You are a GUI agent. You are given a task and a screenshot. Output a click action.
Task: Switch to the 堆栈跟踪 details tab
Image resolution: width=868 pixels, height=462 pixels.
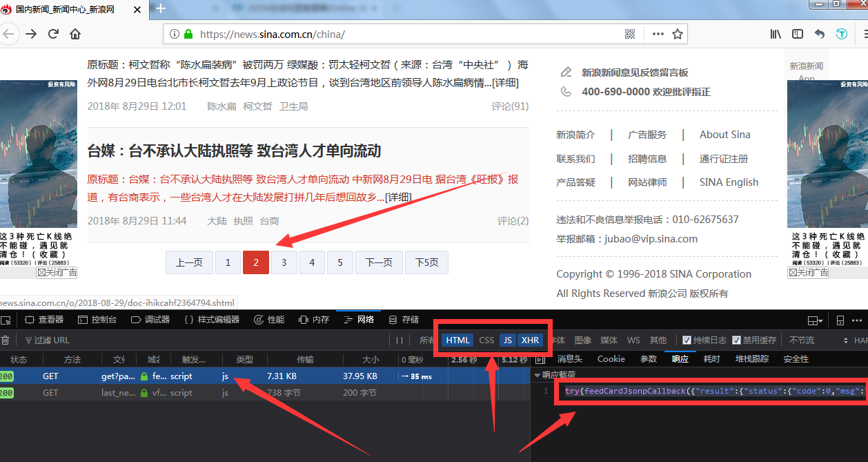point(752,359)
